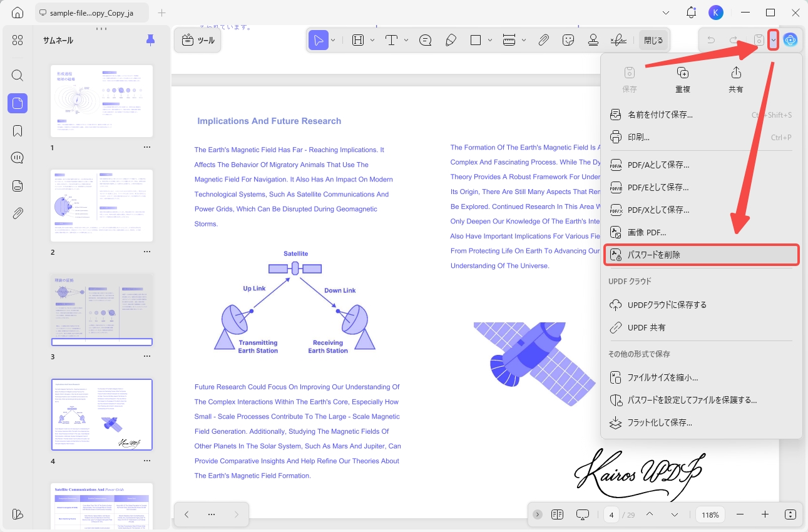Image resolution: width=808 pixels, height=532 pixels.
Task: Click 共有 in the save menu
Action: [x=736, y=79]
